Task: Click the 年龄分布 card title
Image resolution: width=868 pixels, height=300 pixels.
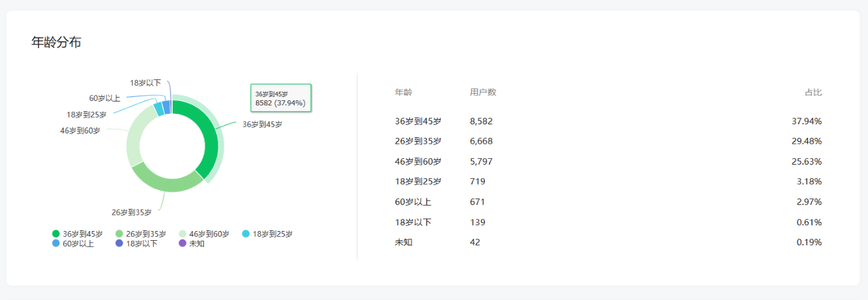Action: (x=56, y=42)
